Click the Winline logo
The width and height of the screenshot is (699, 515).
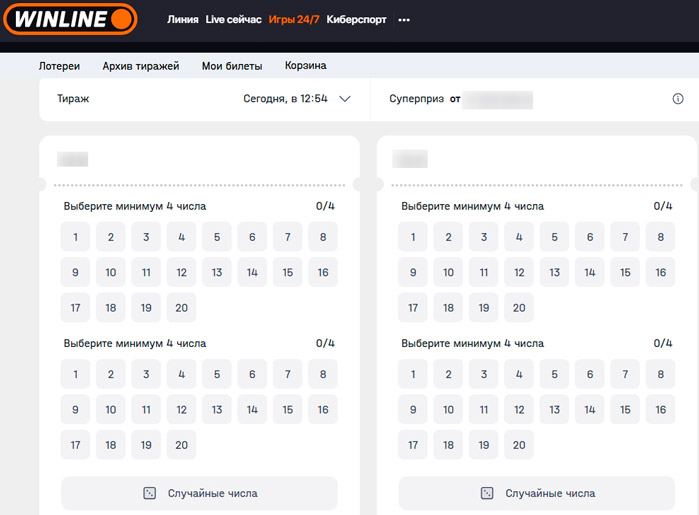pos(69,19)
